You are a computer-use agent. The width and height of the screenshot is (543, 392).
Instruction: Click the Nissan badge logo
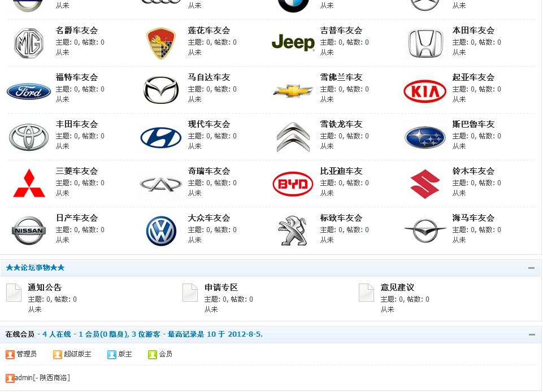tap(29, 230)
